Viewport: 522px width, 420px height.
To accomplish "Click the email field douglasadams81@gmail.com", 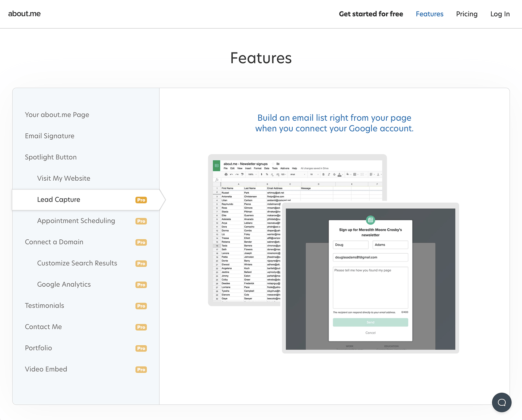I will coord(370,257).
